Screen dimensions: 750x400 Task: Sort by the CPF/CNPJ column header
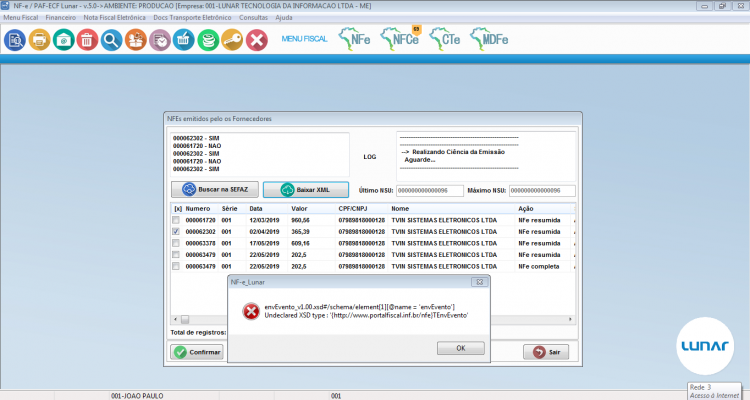(x=353, y=209)
